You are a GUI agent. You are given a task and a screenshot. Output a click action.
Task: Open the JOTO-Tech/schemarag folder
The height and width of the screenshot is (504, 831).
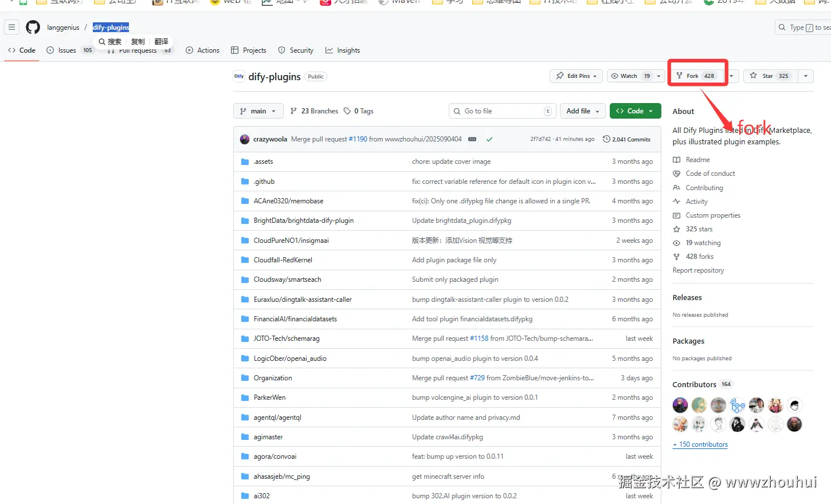click(x=287, y=338)
